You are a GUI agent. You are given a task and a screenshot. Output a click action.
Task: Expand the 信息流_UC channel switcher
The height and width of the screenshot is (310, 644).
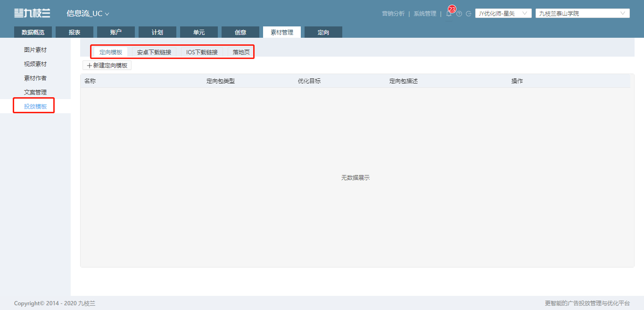click(88, 14)
